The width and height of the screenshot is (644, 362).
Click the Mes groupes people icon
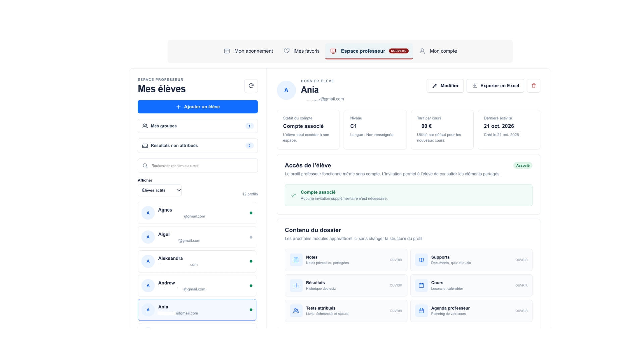click(x=145, y=126)
